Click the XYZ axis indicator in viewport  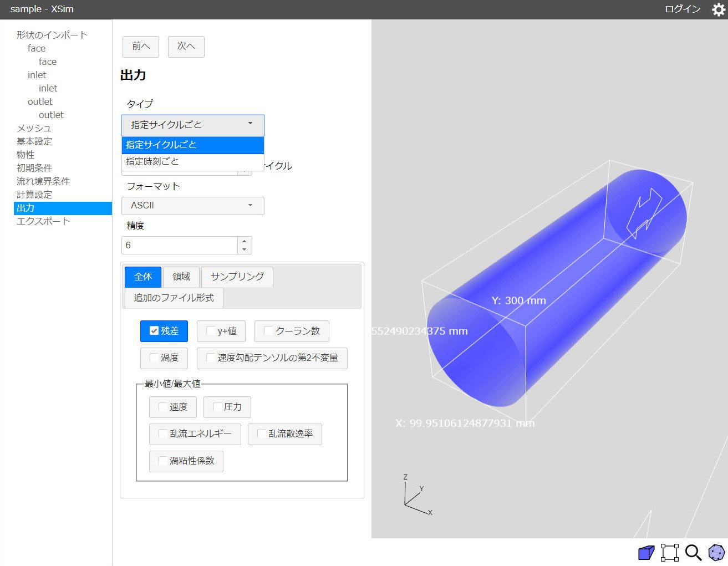click(x=415, y=496)
